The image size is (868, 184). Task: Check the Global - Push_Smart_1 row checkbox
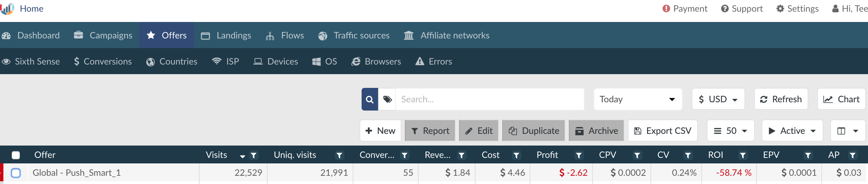click(16, 173)
